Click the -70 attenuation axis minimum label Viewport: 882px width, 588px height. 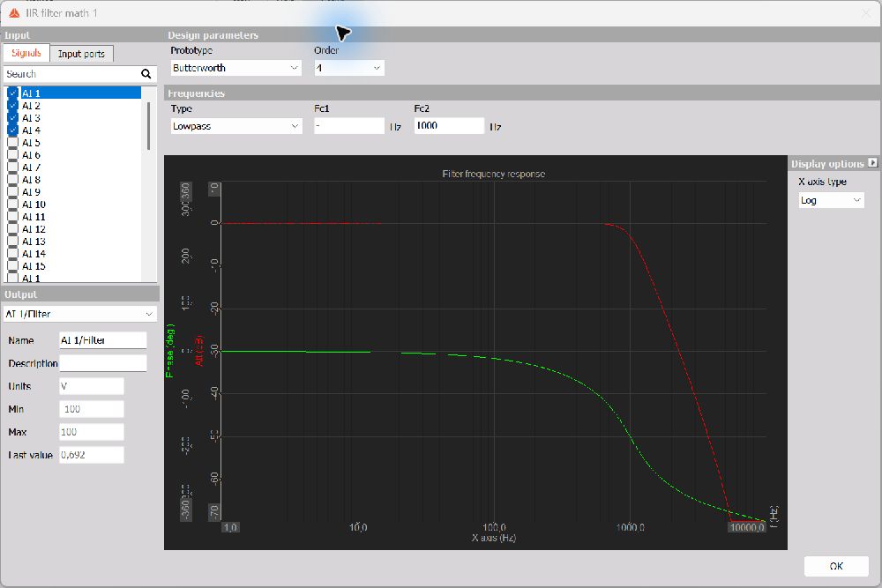tap(213, 512)
